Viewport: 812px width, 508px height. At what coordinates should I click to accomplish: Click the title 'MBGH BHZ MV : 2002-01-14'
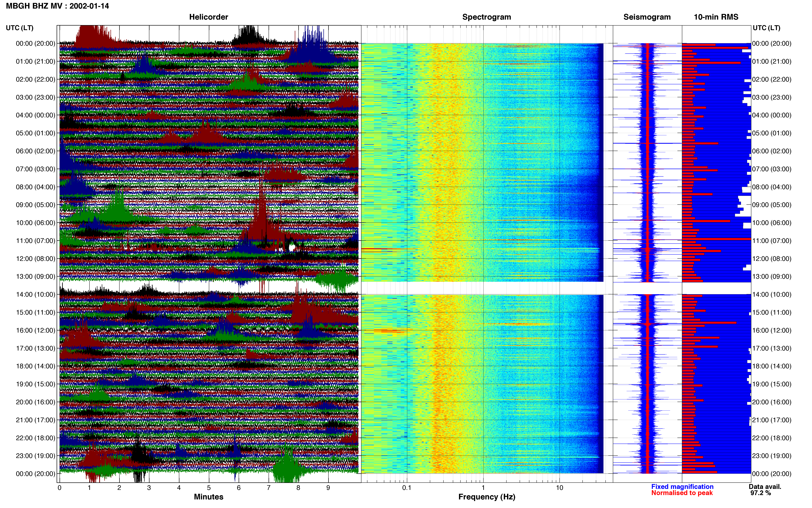57,6
